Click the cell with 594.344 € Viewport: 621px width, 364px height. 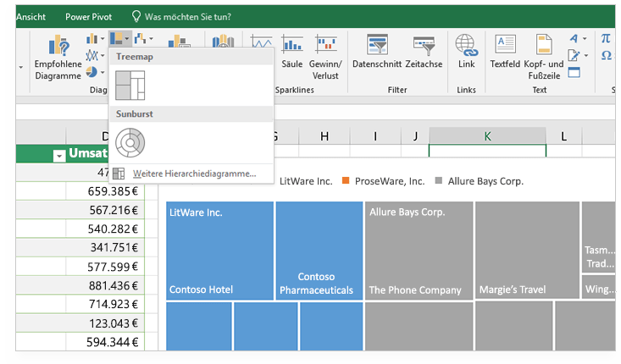[x=105, y=341]
